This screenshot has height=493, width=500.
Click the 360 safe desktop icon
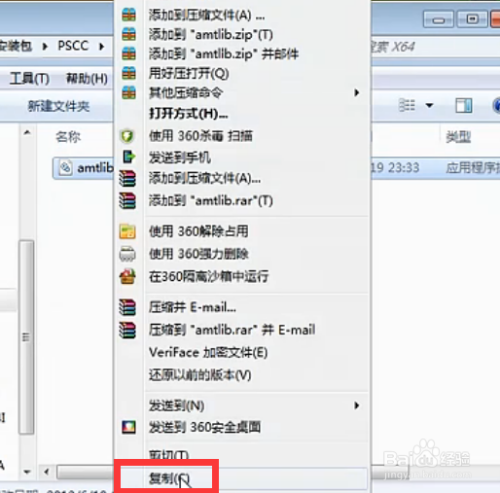[x=129, y=427]
